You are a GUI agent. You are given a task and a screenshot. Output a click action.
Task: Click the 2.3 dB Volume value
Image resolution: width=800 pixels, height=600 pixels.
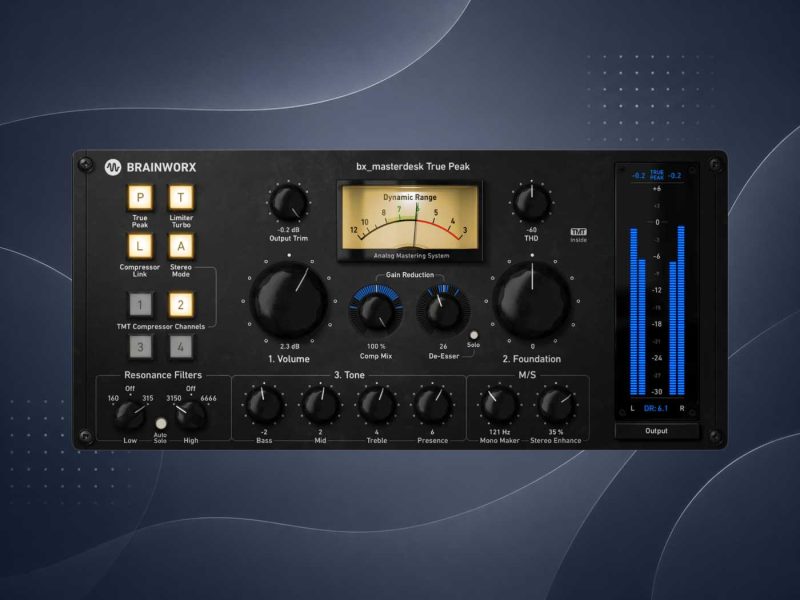pyautogui.click(x=289, y=346)
